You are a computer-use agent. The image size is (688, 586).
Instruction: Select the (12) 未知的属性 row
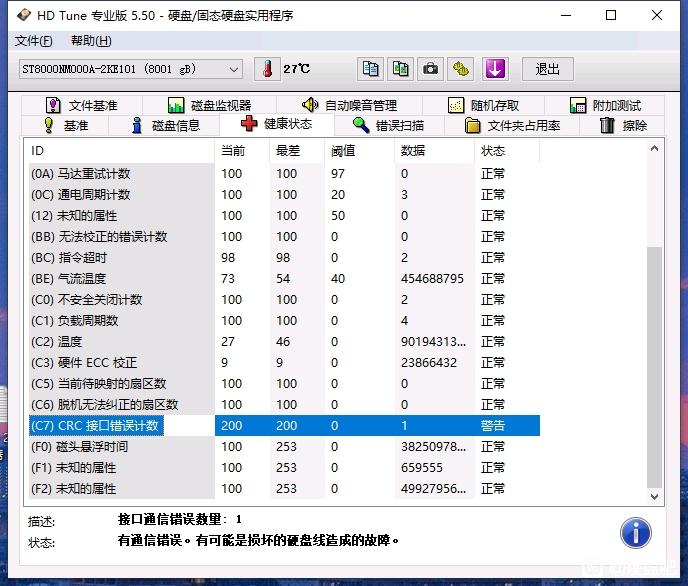[x=284, y=216]
